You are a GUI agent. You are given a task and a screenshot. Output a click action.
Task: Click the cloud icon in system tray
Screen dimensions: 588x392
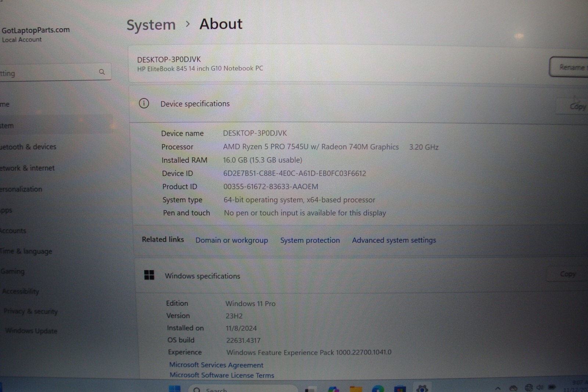[513, 388]
